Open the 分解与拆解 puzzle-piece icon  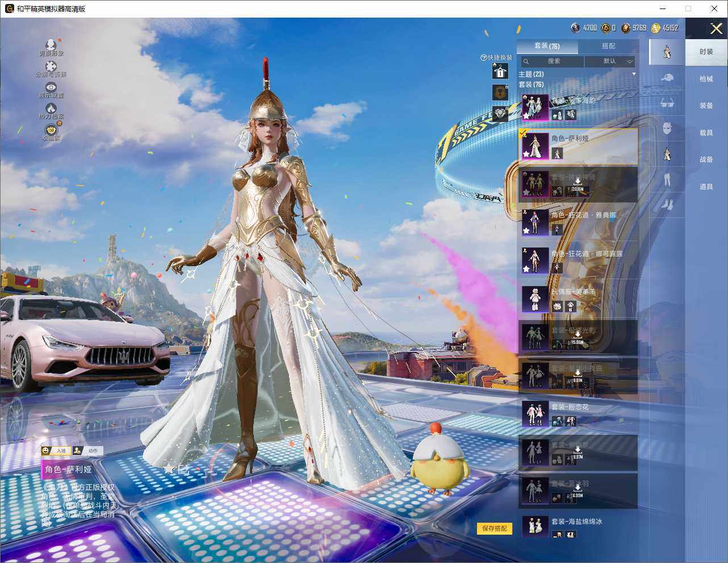coord(51,67)
